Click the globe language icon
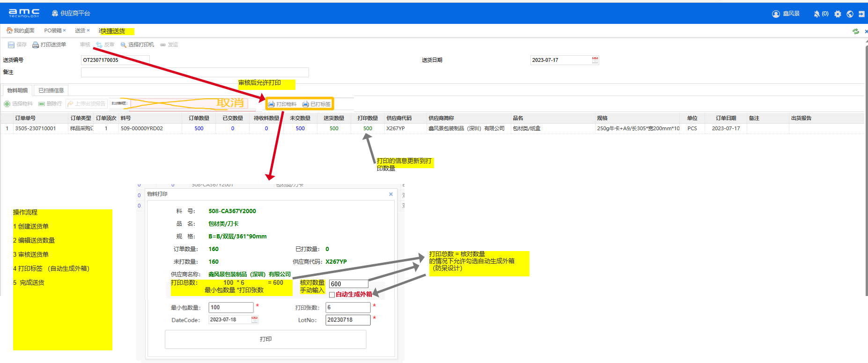Screen dimensions: 868x363 coord(850,14)
